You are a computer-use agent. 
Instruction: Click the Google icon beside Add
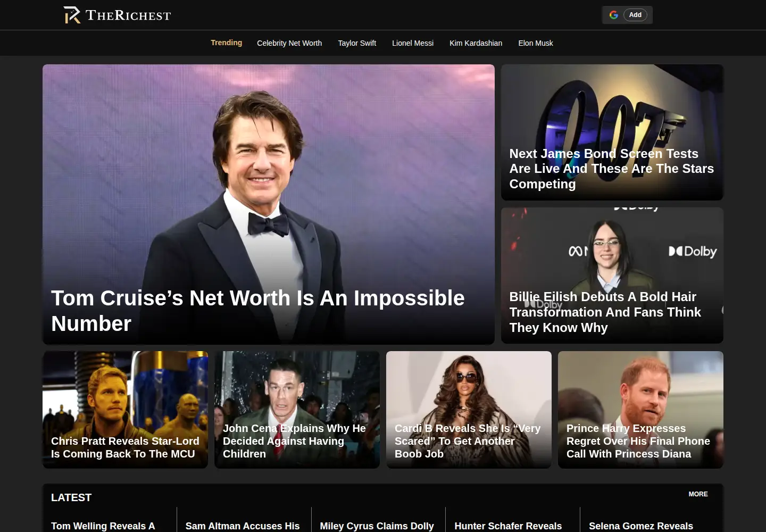tap(613, 15)
